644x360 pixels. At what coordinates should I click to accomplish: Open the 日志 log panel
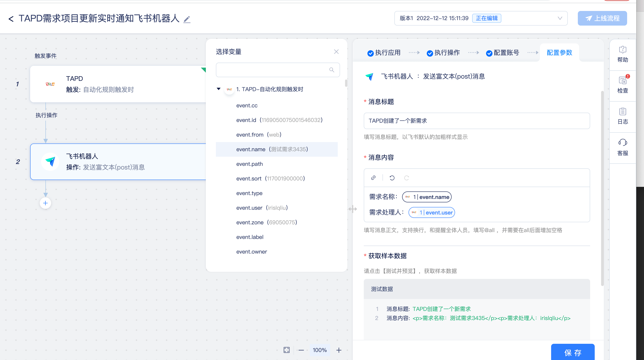coord(623,116)
